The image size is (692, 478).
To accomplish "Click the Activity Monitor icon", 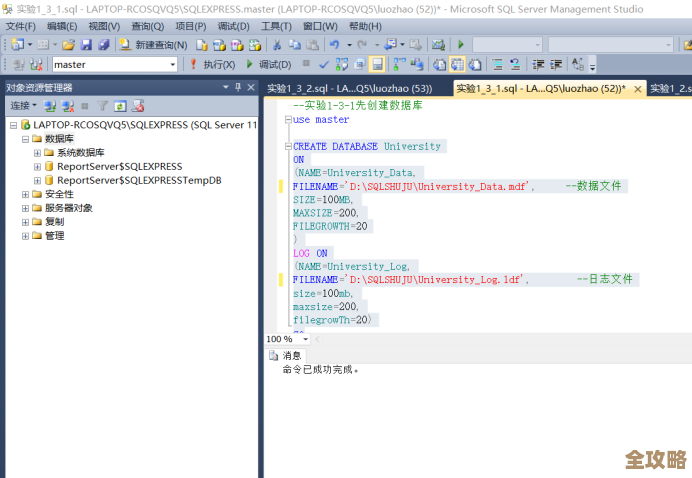I will click(x=438, y=45).
